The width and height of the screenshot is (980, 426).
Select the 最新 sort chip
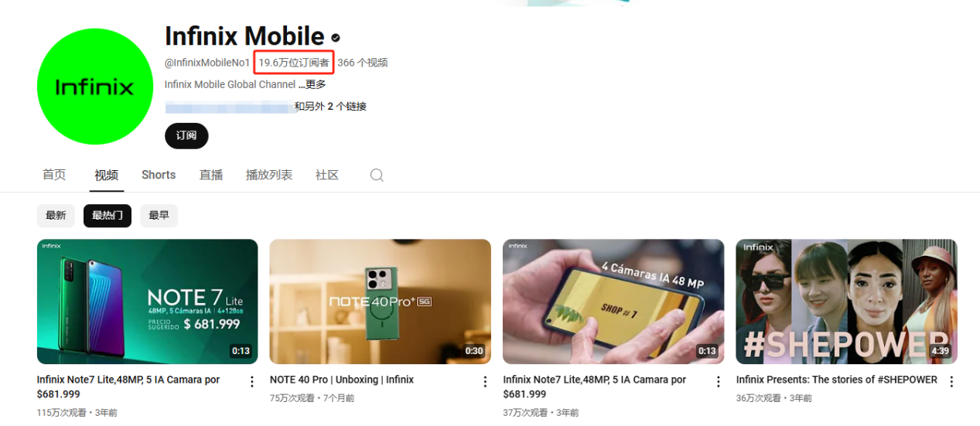point(56,216)
